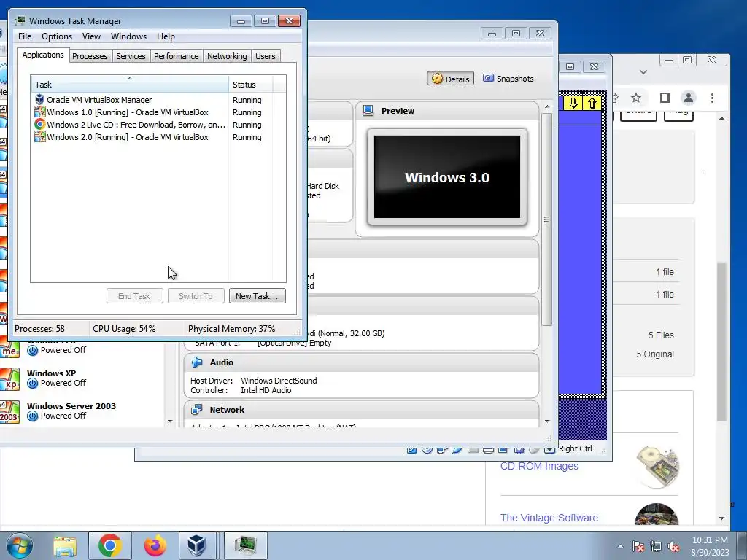Click the CD-ROM Images collection thumbnail

pos(657,466)
